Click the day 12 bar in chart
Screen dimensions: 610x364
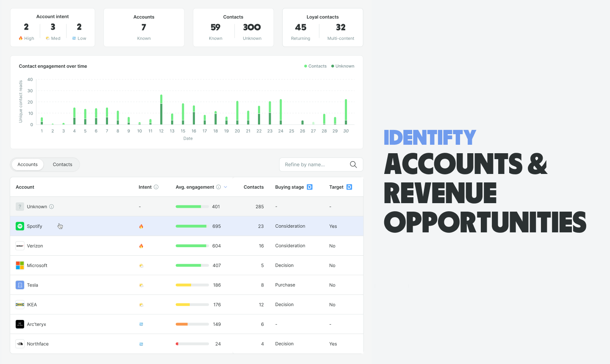tap(161, 111)
